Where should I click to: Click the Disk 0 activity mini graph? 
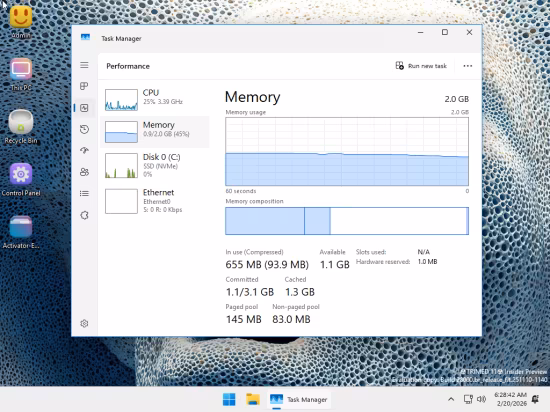(x=121, y=166)
